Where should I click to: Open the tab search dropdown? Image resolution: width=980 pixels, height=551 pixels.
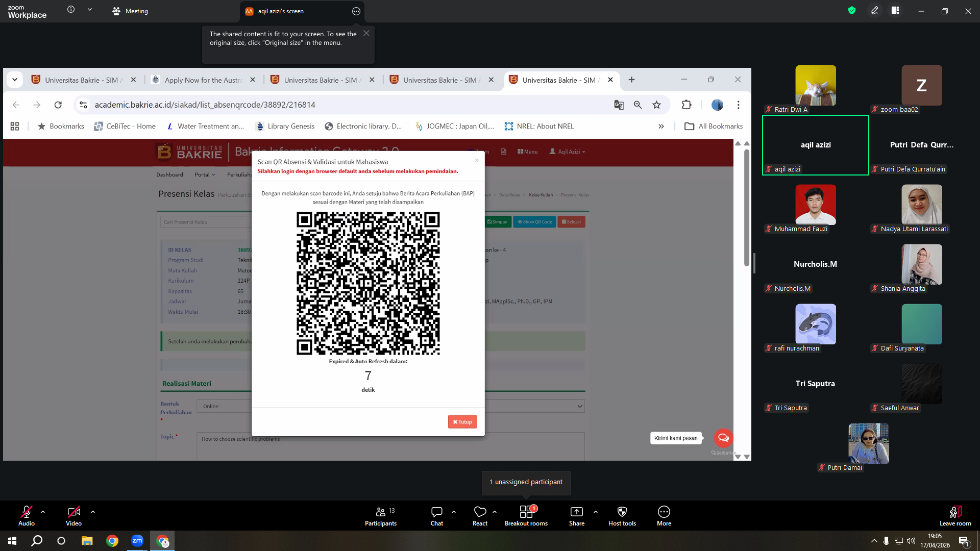coord(15,80)
